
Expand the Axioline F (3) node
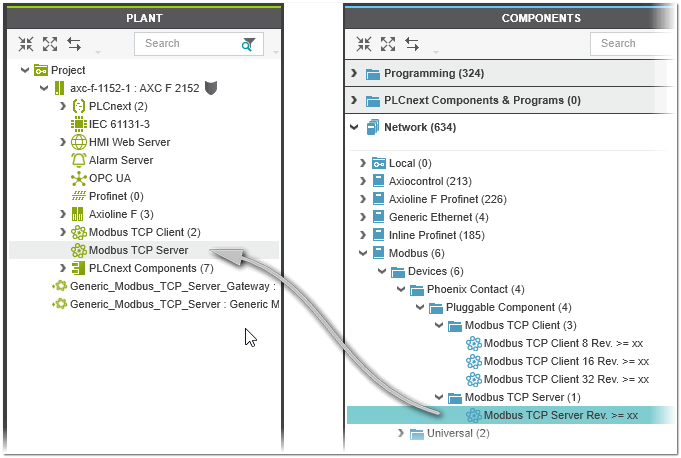63,214
